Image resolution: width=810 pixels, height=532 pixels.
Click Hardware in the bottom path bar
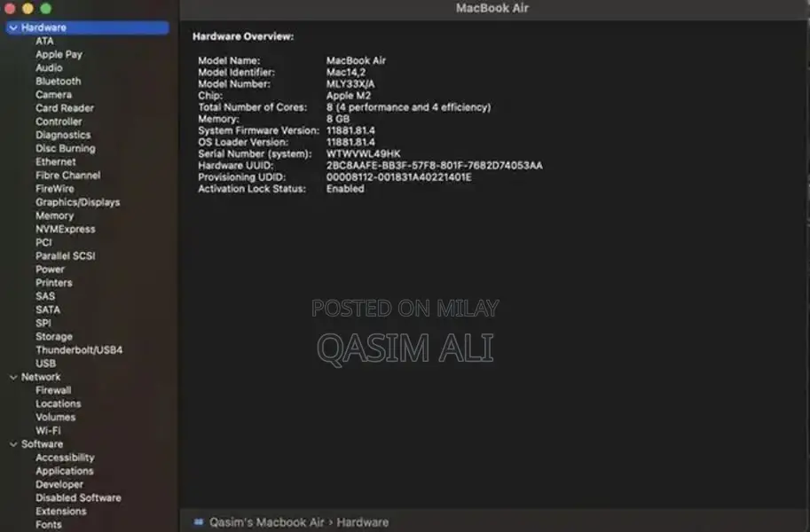tap(362, 522)
